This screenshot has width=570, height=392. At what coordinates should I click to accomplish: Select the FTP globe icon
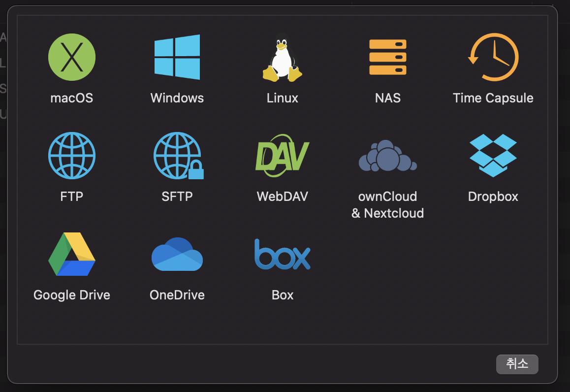point(71,156)
